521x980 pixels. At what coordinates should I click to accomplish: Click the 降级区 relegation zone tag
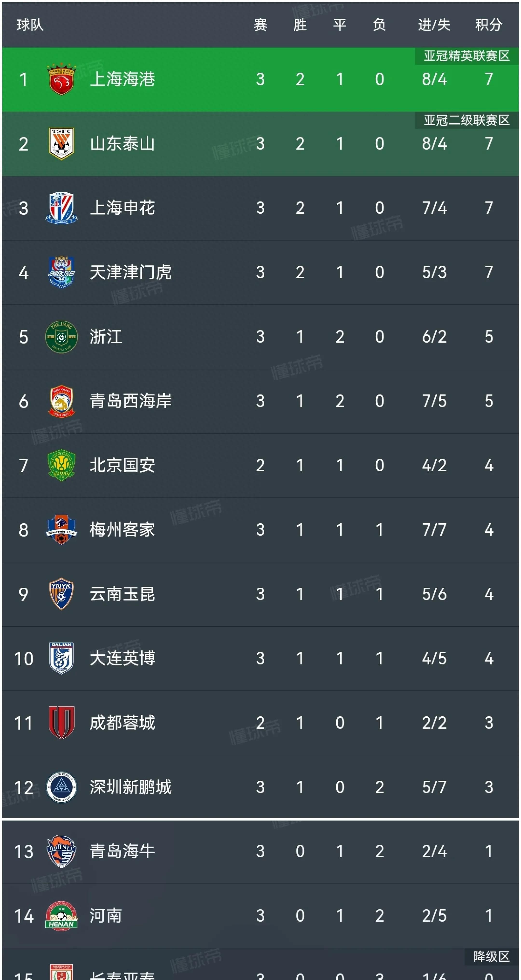pyautogui.click(x=491, y=956)
